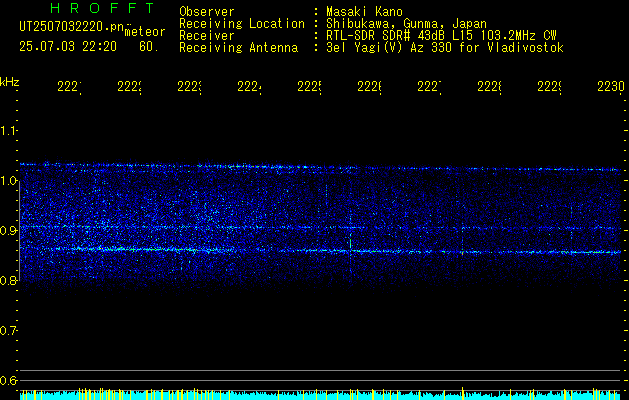This screenshot has height=400, width=629.
Task: Click the cyan signal level strip at the bottom
Action: (321, 394)
